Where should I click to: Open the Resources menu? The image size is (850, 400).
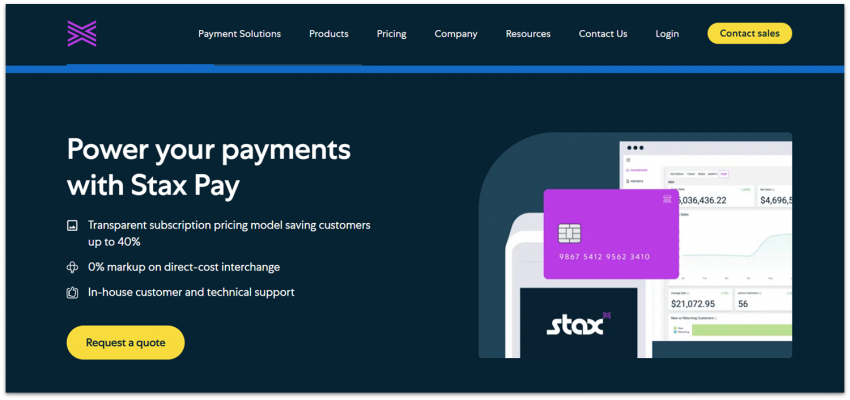528,34
